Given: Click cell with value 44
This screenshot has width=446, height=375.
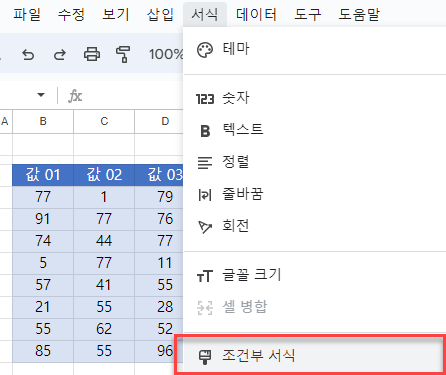Looking at the screenshot, I should 104,241.
